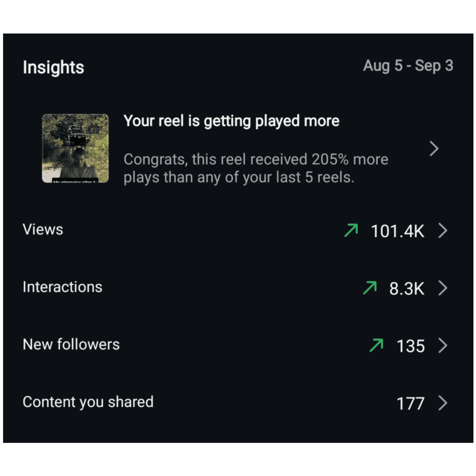The width and height of the screenshot is (476, 476).
Task: Click the green trend arrow beside Interactions
Action: (370, 288)
